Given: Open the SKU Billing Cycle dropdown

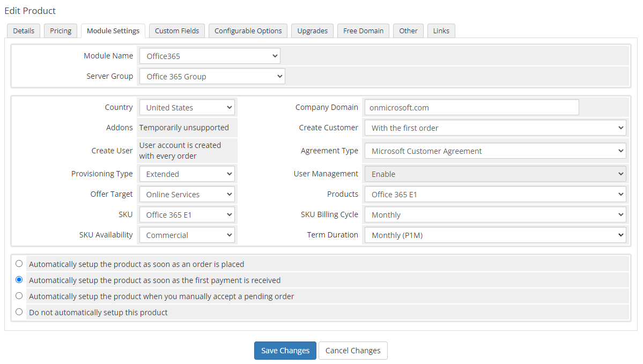Looking at the screenshot, I should 495,215.
